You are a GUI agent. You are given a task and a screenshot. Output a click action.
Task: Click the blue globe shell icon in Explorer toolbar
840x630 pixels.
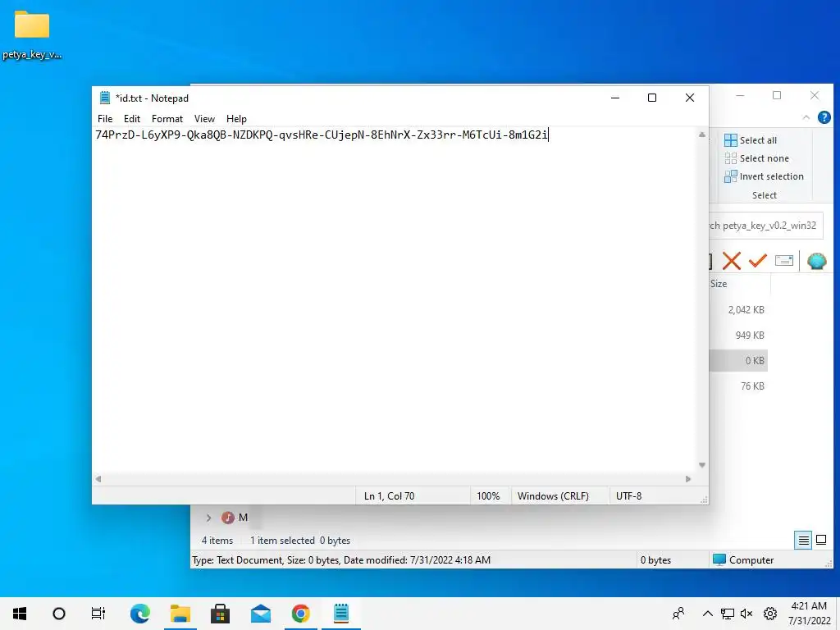pyautogui.click(x=816, y=261)
